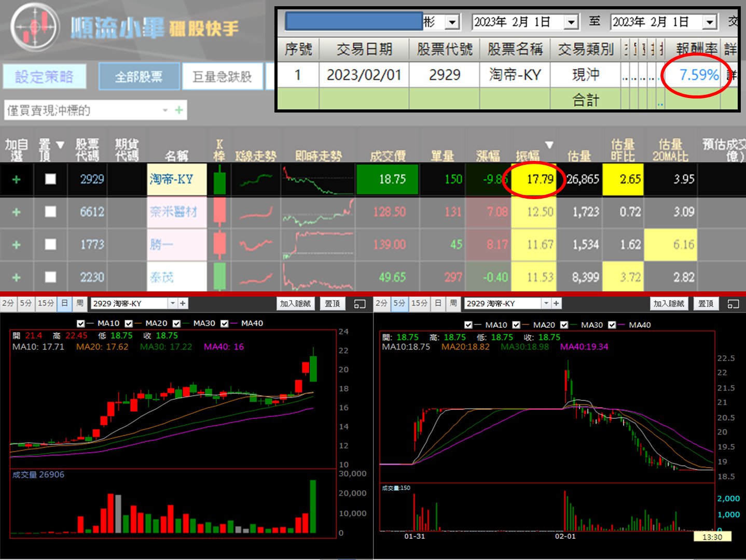Pop out the right intraday chart window
The image size is (746, 560).
click(x=733, y=303)
